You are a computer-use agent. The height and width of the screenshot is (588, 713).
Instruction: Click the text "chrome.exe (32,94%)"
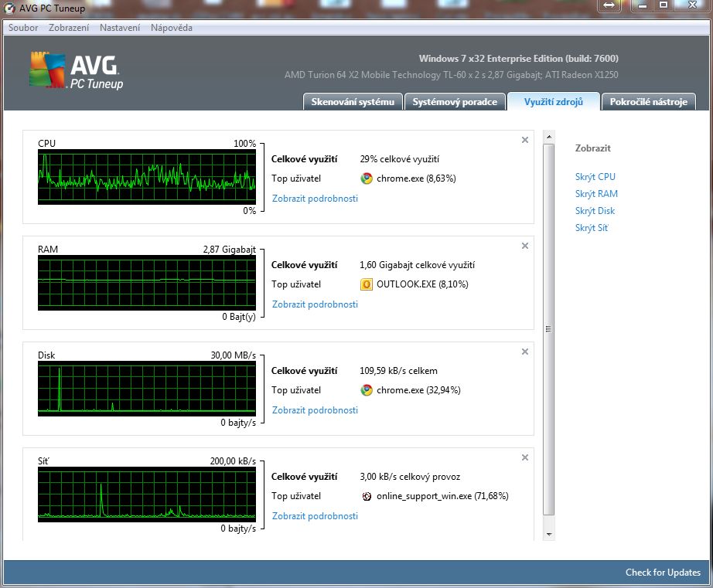pos(418,390)
